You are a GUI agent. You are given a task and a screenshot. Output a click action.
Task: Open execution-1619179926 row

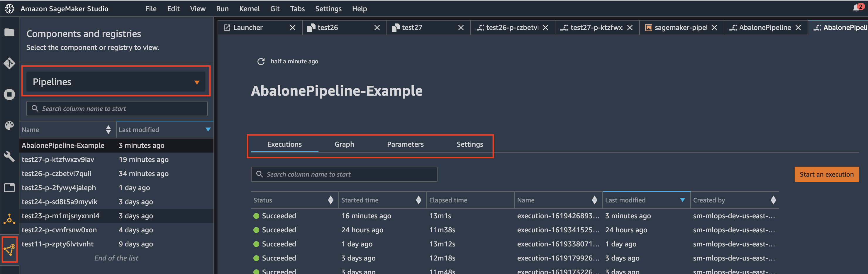coord(515,258)
